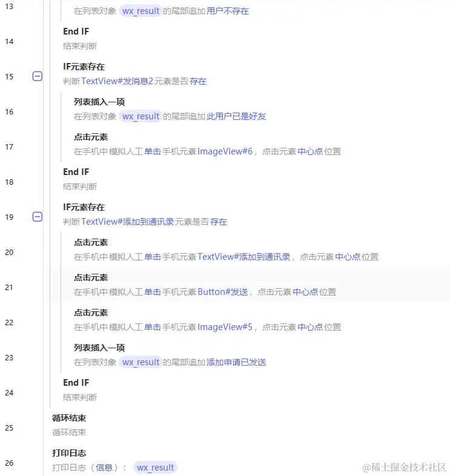Select 点击元素 step on line 20

coord(91,242)
